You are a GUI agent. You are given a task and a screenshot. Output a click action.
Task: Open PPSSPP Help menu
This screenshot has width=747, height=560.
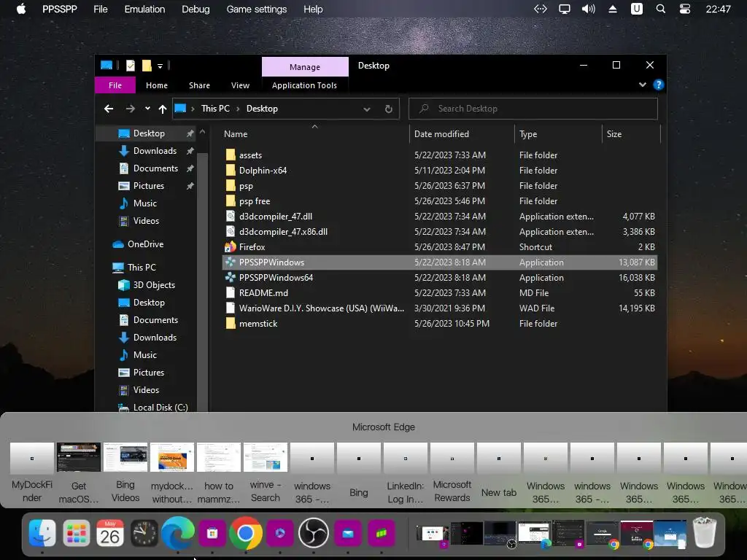tap(313, 9)
